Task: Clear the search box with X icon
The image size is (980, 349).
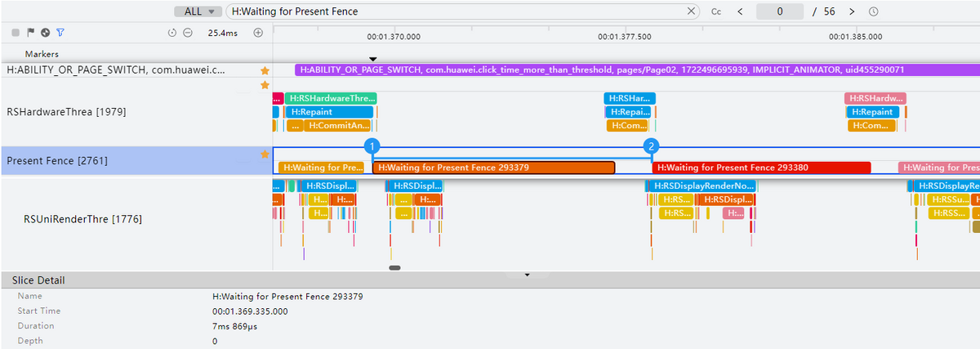Action: pos(692,11)
